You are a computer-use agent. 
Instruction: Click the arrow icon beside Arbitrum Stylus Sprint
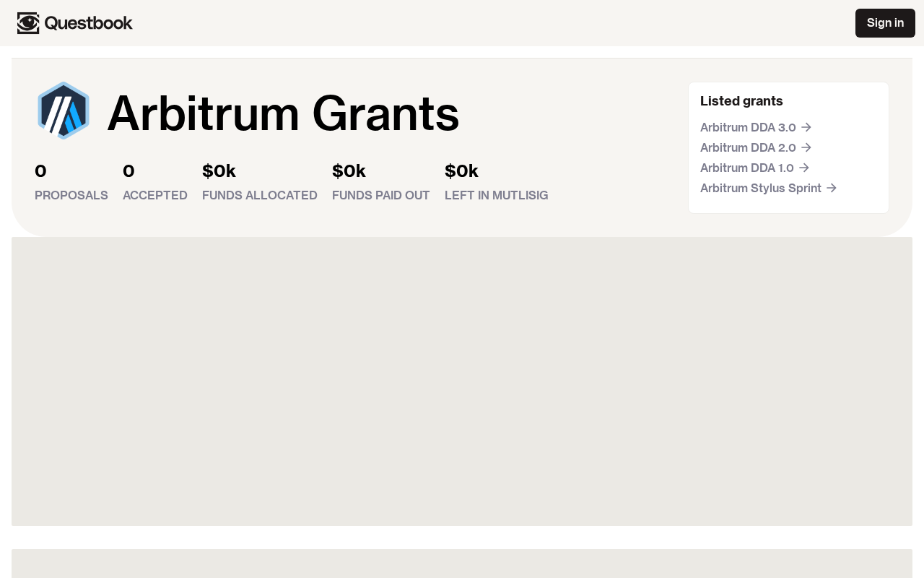pyautogui.click(x=832, y=188)
